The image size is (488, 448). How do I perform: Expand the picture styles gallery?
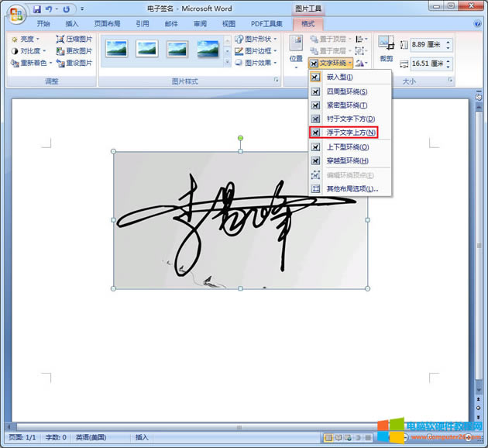pos(228,62)
